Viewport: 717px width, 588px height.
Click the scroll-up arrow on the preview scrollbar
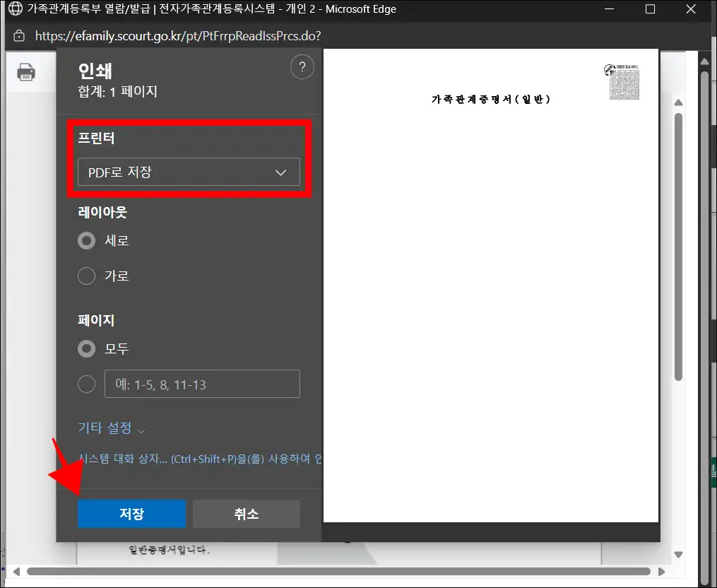click(679, 102)
